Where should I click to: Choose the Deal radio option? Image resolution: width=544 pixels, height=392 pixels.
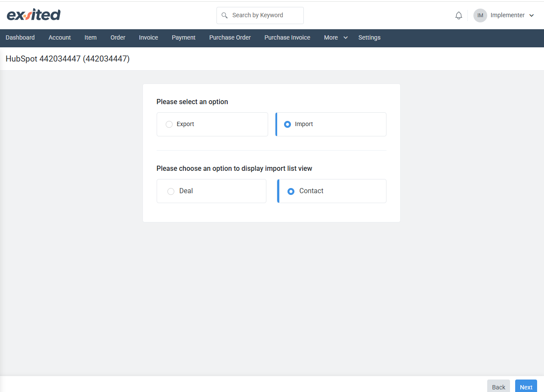[171, 191]
